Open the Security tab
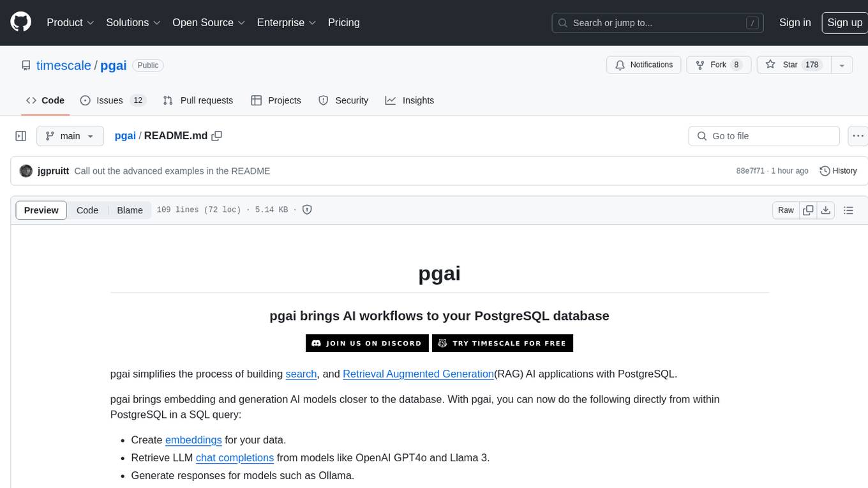The image size is (868, 488). [343, 100]
